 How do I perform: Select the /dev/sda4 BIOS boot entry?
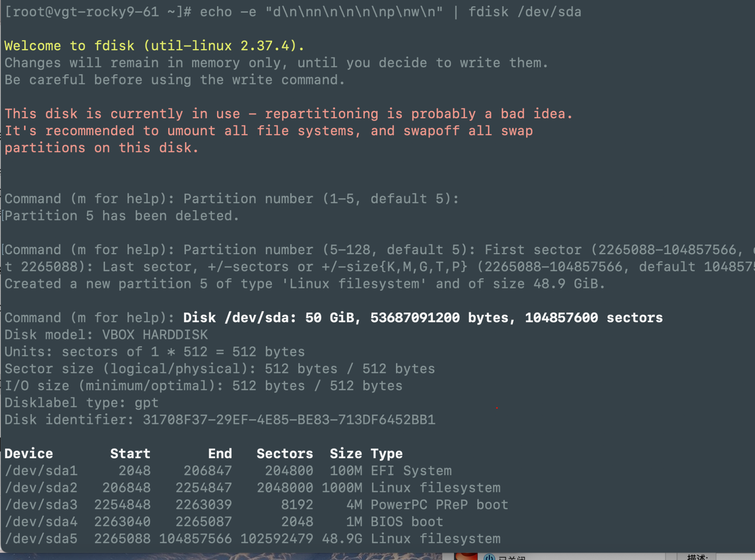[224, 521]
